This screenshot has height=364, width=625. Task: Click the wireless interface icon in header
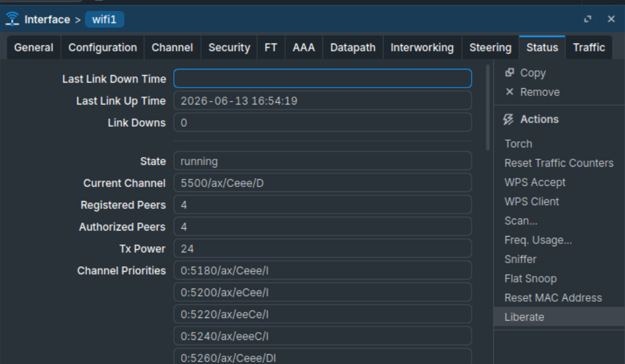12,19
